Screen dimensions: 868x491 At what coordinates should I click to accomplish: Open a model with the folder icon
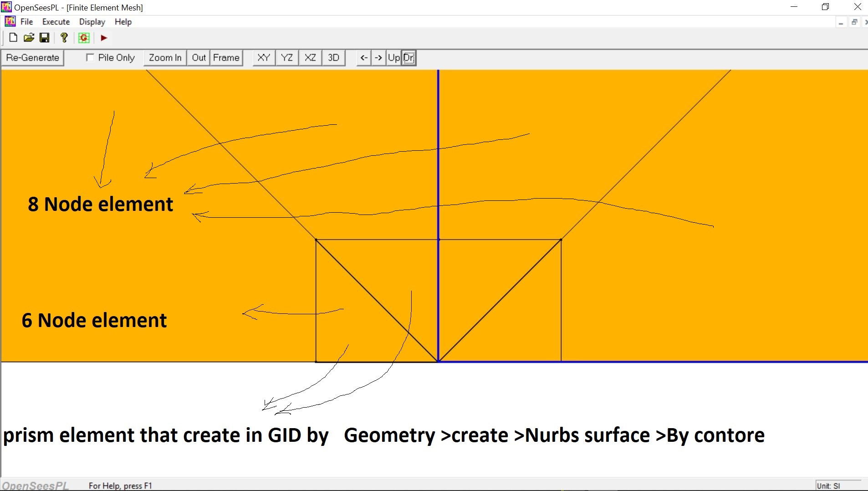29,38
